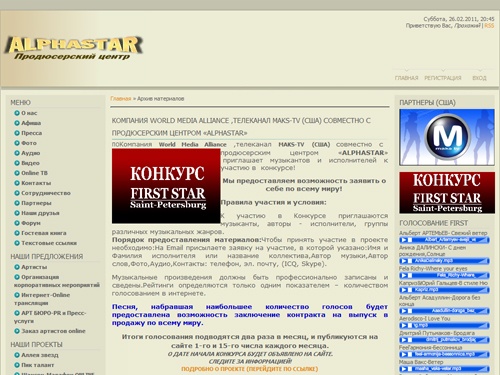Play Fela Richy Where your eyes

(x=404, y=275)
